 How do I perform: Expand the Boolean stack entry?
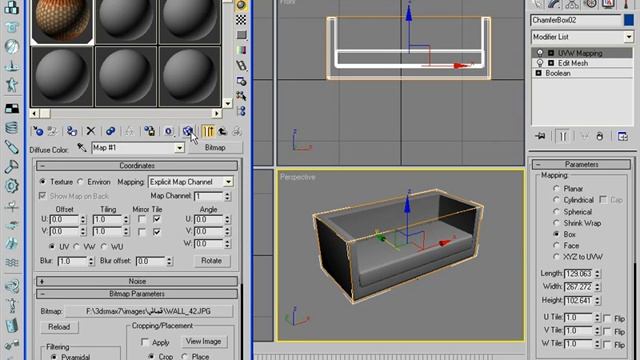(x=538, y=73)
